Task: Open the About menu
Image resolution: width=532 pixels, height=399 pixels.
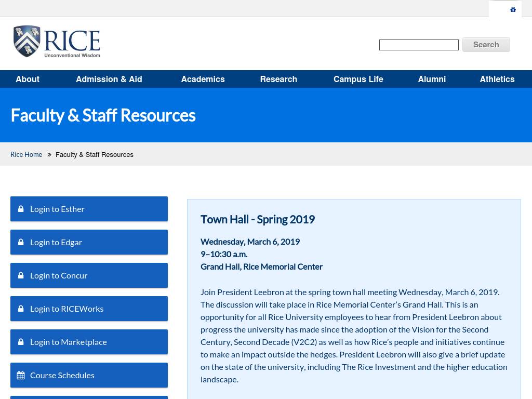Action: coord(28,79)
